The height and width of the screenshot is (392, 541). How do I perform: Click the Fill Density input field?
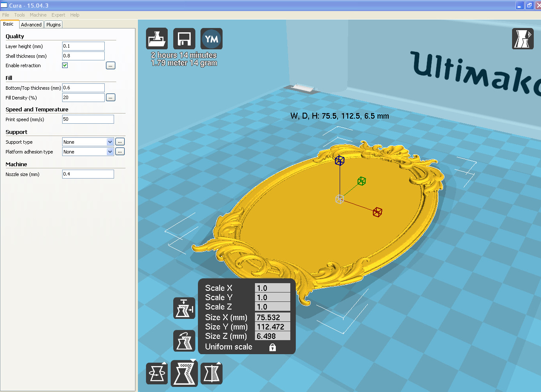[x=83, y=97]
